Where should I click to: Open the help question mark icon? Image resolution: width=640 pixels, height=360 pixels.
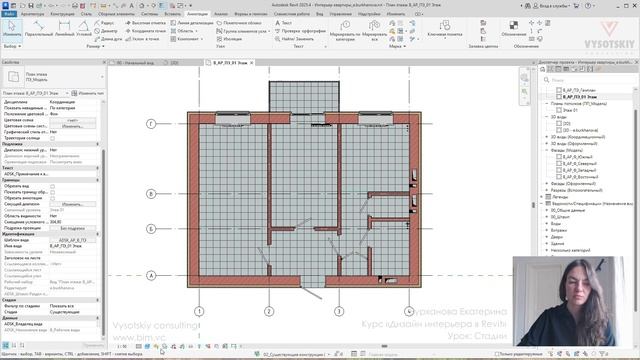click(x=588, y=6)
